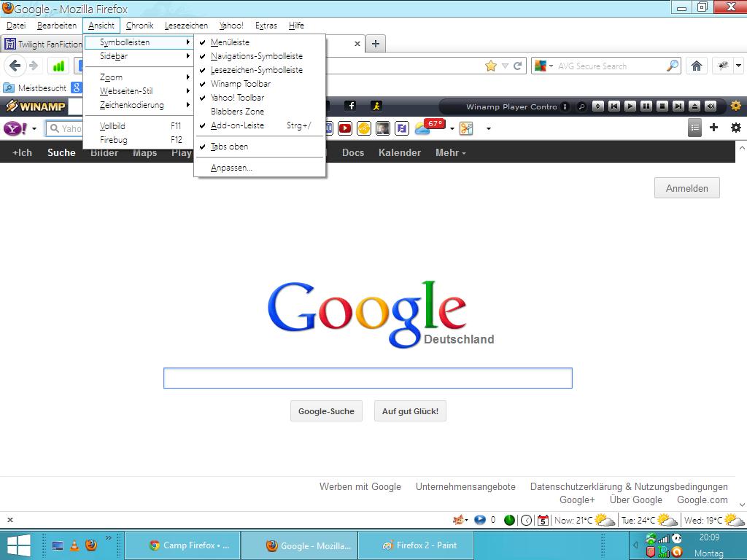Toggle the Tabs oben option
The height and width of the screenshot is (560, 747).
click(229, 147)
